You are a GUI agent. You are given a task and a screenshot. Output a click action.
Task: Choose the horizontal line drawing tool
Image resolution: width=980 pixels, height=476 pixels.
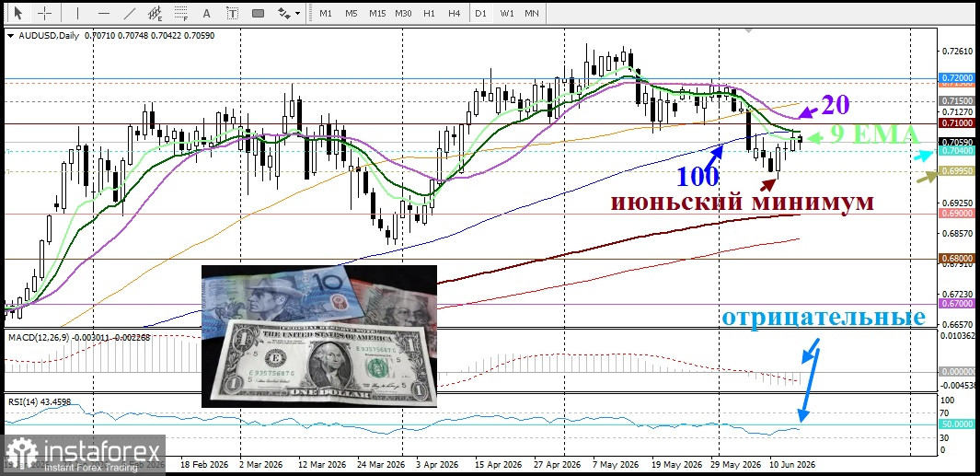(104, 13)
